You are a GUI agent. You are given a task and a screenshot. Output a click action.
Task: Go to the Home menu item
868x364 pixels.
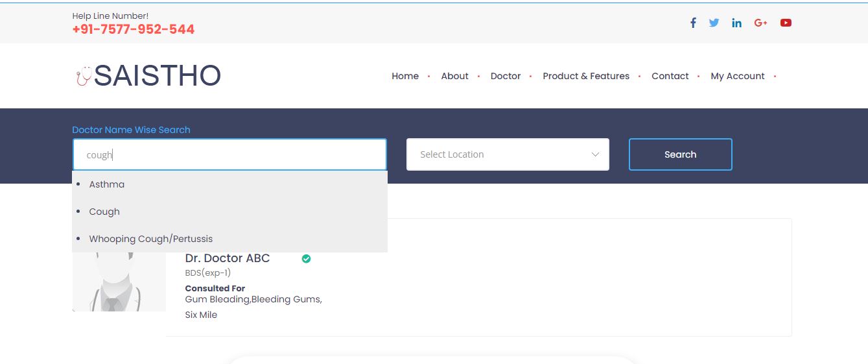[405, 76]
